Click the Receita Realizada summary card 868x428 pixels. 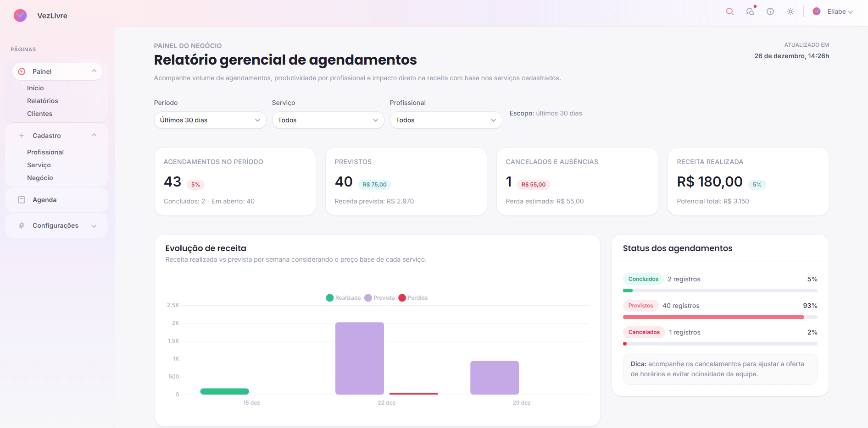[748, 181]
